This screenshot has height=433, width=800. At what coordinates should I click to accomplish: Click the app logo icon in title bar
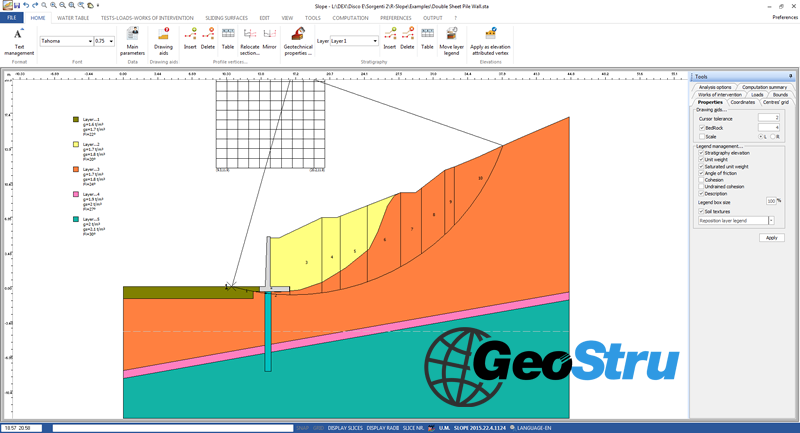pos(7,5)
